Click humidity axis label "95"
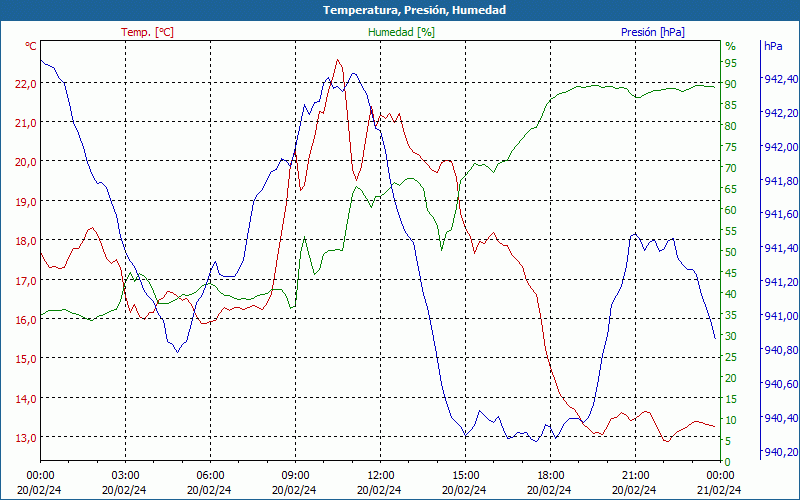The height and width of the screenshot is (500, 800). pyautogui.click(x=731, y=63)
